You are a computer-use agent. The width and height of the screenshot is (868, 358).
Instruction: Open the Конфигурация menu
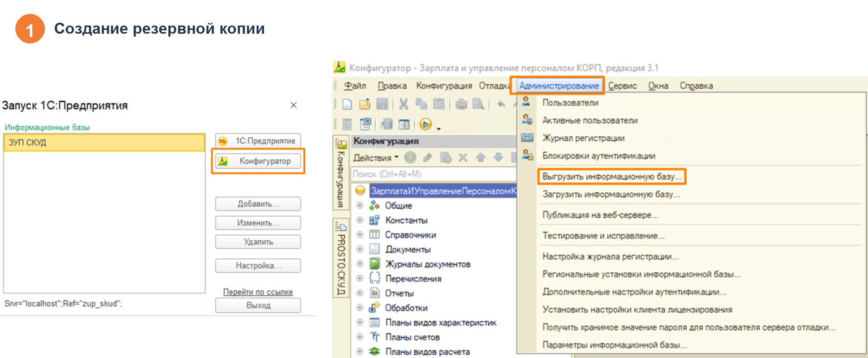pyautogui.click(x=444, y=86)
